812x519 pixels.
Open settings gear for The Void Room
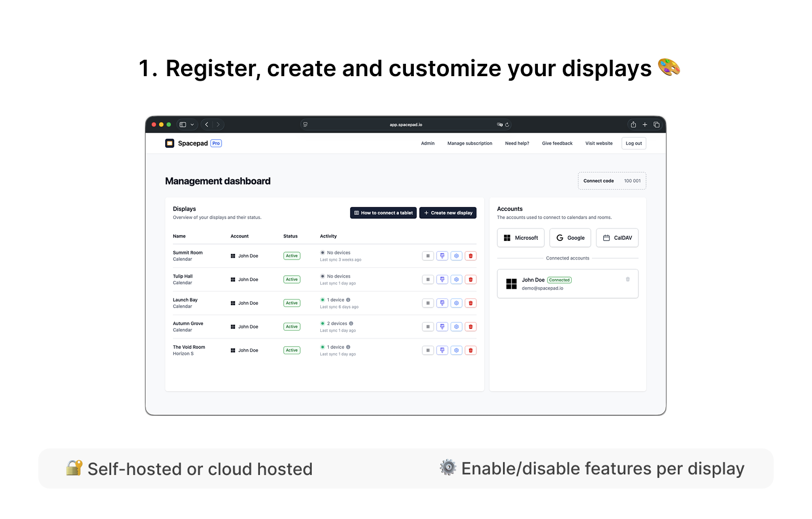[456, 350]
